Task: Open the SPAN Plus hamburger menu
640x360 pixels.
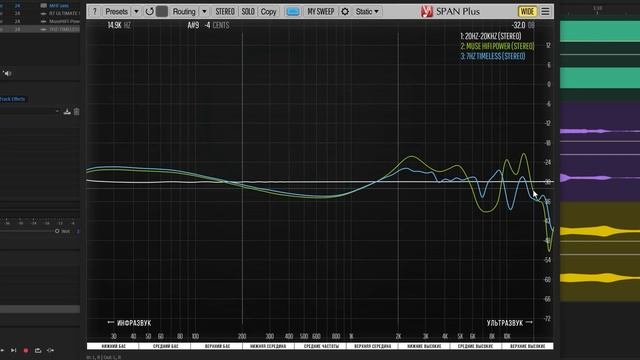Action: pos(545,11)
